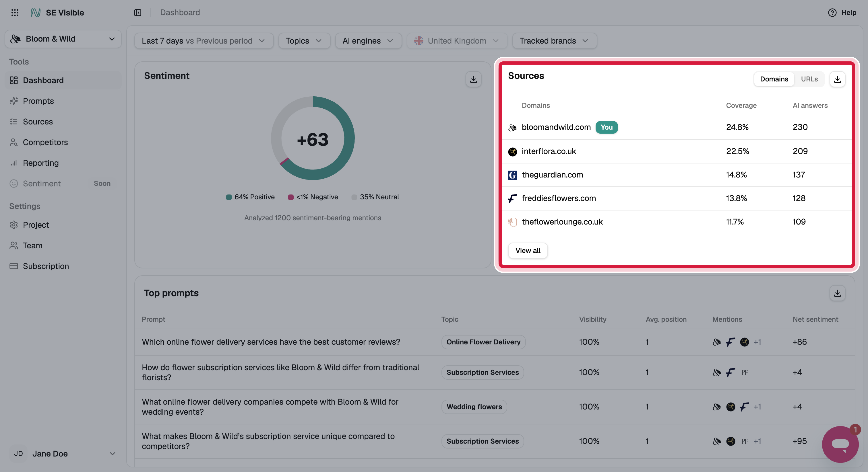Click PF mention icon in traditional florists row
The image size is (868, 472).
[744, 373]
